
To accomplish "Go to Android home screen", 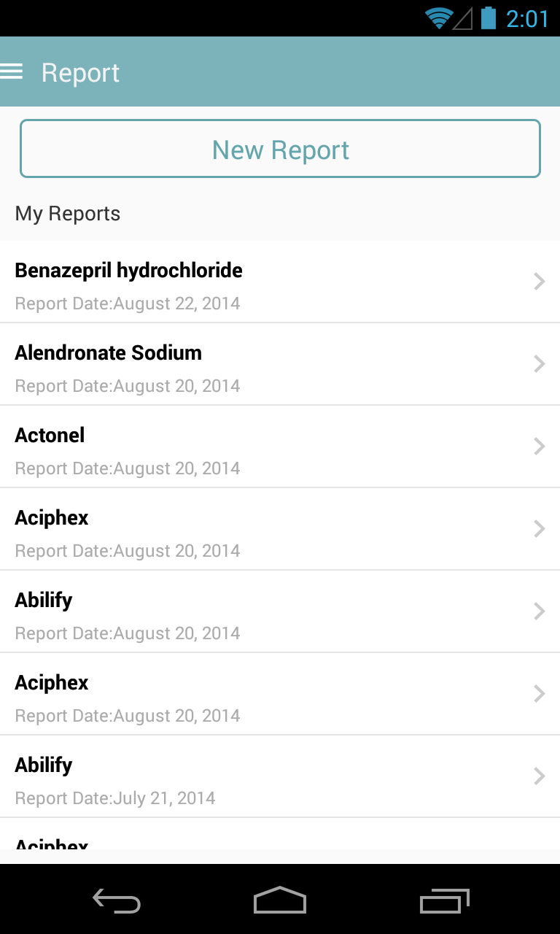I will coord(280,900).
